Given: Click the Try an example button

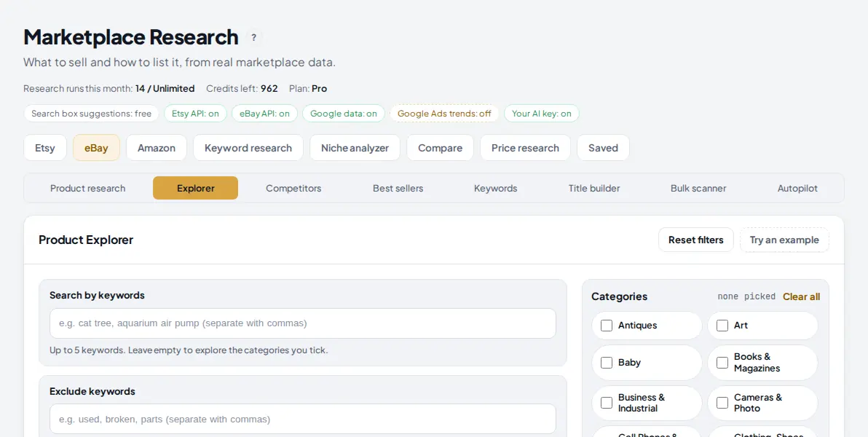Looking at the screenshot, I should [784, 240].
